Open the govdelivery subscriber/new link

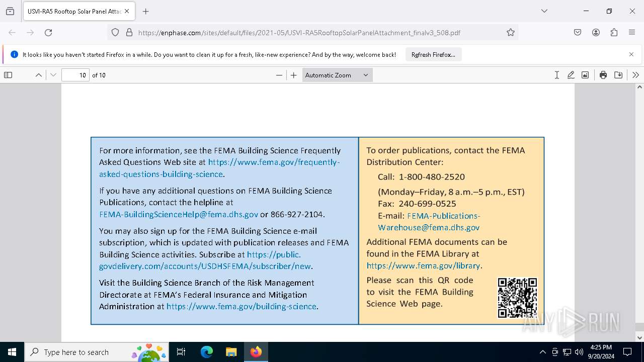(x=205, y=260)
